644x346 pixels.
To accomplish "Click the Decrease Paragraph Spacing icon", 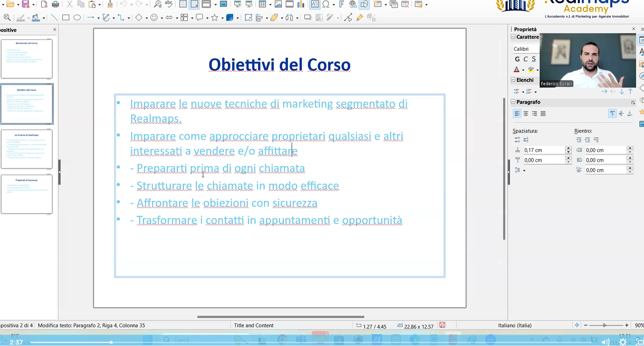I will click(526, 140).
